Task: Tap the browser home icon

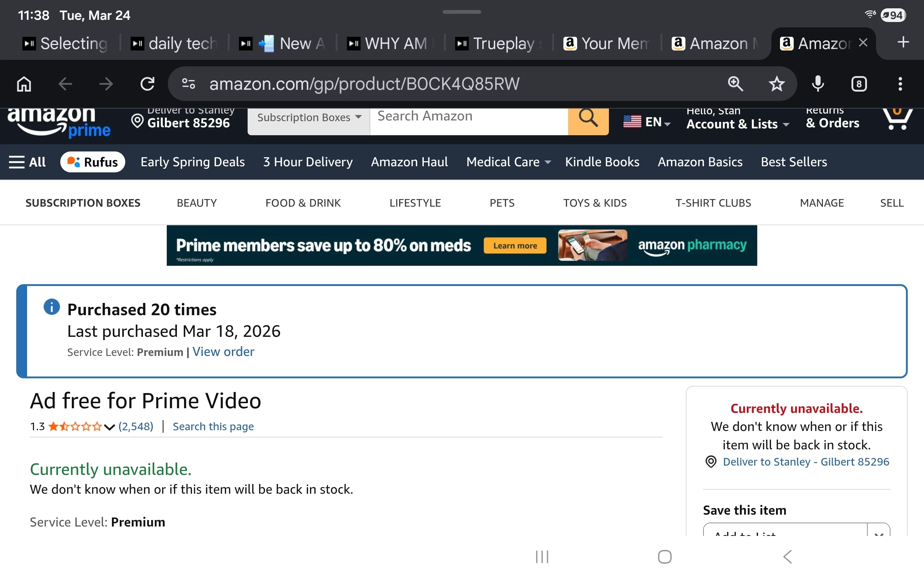Action: click(x=24, y=84)
